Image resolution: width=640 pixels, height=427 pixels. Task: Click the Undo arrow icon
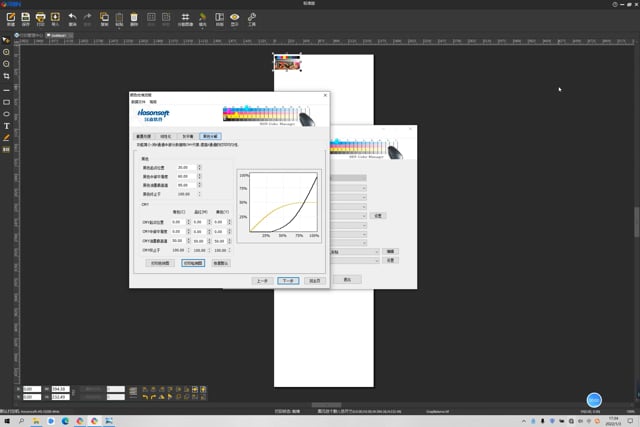point(72,17)
